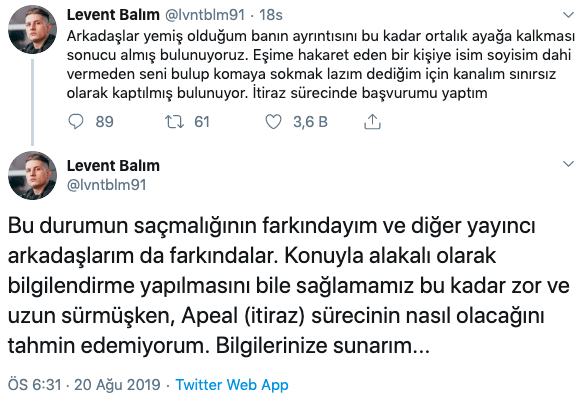The height and width of the screenshot is (405, 585).
Task: Click the tweet text beginning Bu durumun
Action: pos(289,286)
